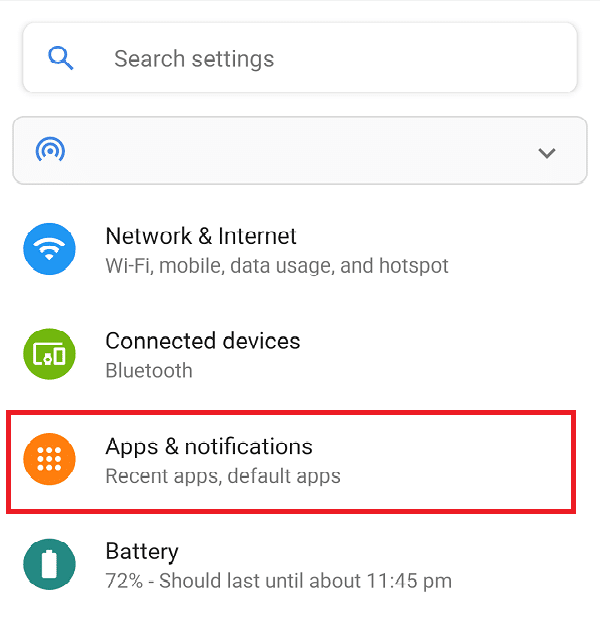Open the blue Wi-Fi network icon
This screenshot has width=600, height=628.
[49, 249]
